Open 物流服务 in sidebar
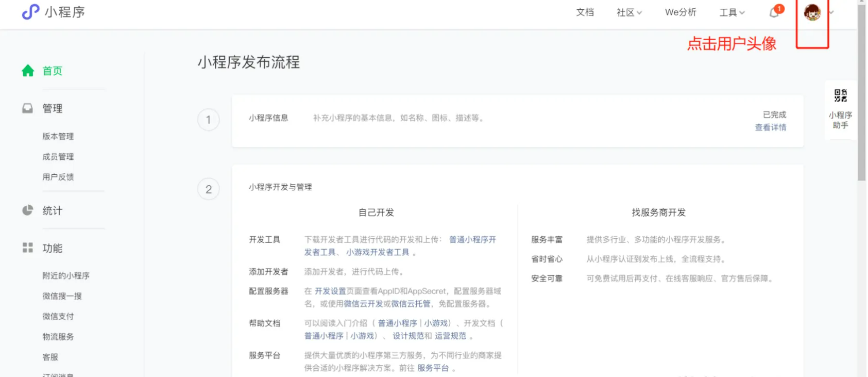868x377 pixels. click(58, 337)
